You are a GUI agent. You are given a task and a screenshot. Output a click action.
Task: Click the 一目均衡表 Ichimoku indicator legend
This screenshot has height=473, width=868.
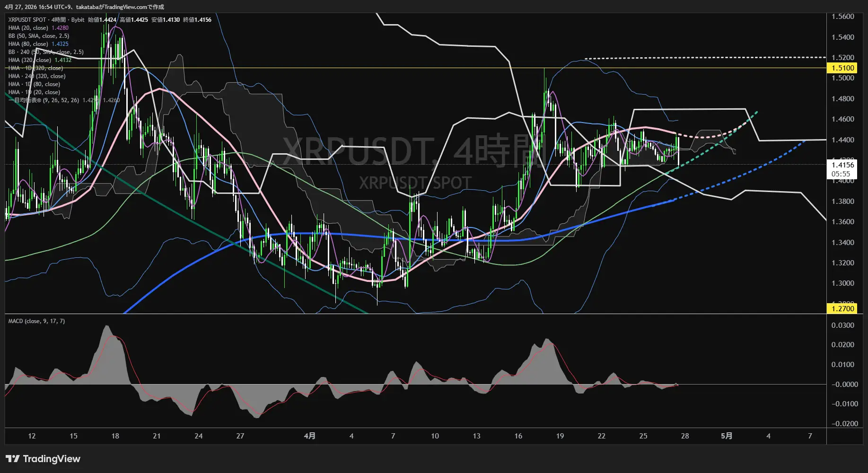[44, 100]
